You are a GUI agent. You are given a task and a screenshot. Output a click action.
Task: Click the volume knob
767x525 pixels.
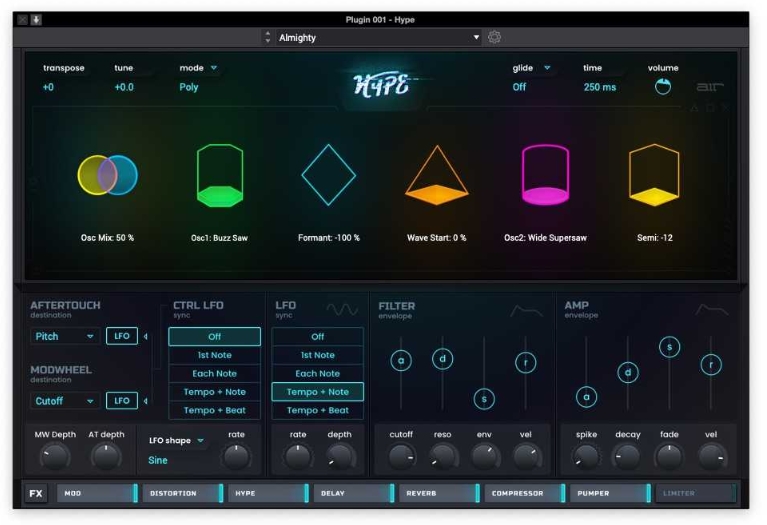(x=663, y=87)
